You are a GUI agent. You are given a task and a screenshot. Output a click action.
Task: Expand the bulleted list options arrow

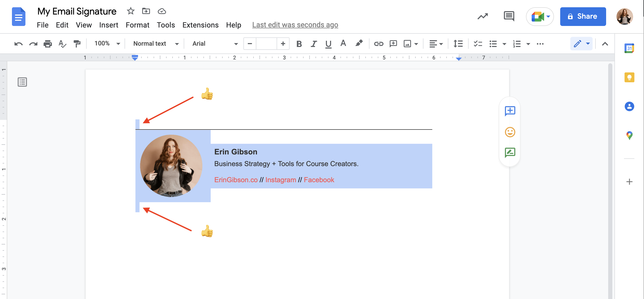tap(504, 44)
